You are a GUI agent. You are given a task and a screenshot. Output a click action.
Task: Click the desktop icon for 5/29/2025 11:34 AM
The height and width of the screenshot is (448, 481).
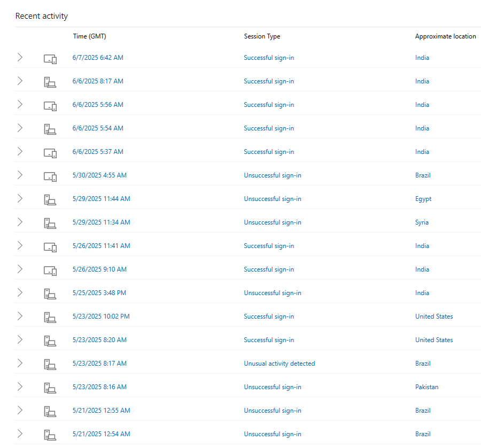[50, 223]
